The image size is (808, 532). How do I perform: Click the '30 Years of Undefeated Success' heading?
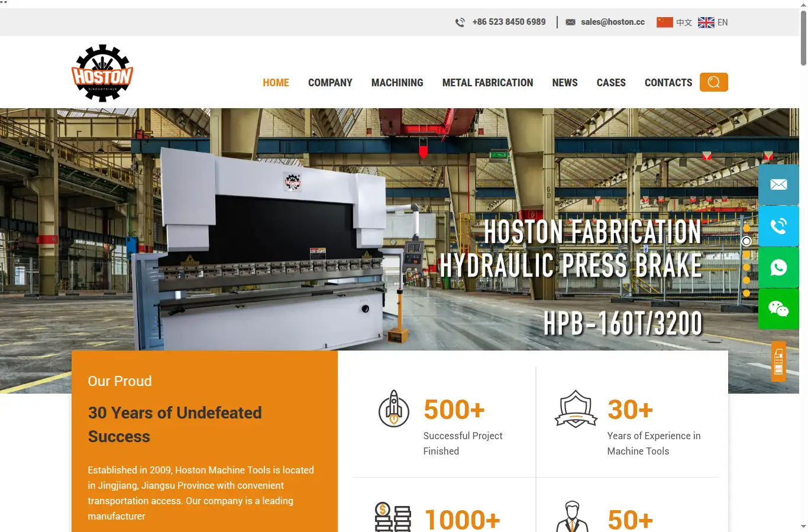[x=175, y=424]
